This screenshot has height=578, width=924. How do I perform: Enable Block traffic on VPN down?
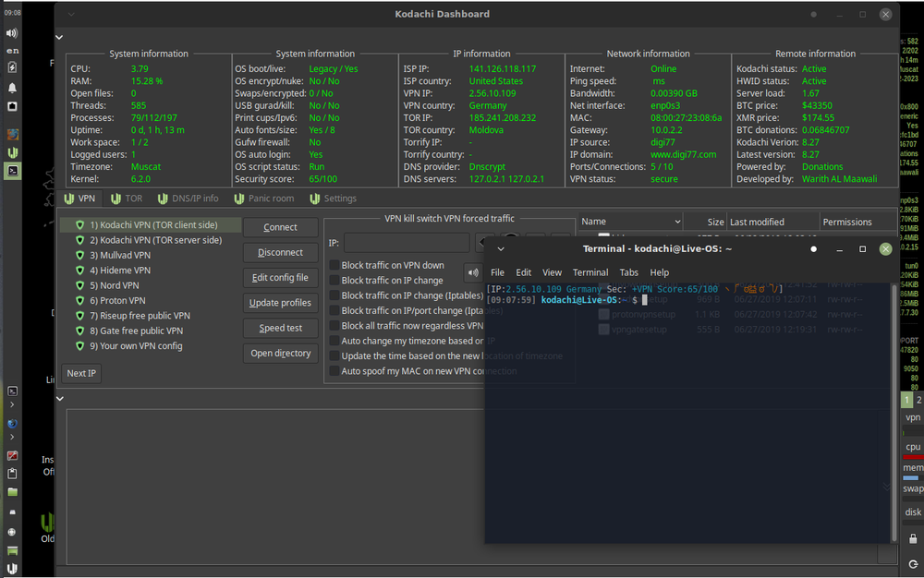click(x=334, y=266)
